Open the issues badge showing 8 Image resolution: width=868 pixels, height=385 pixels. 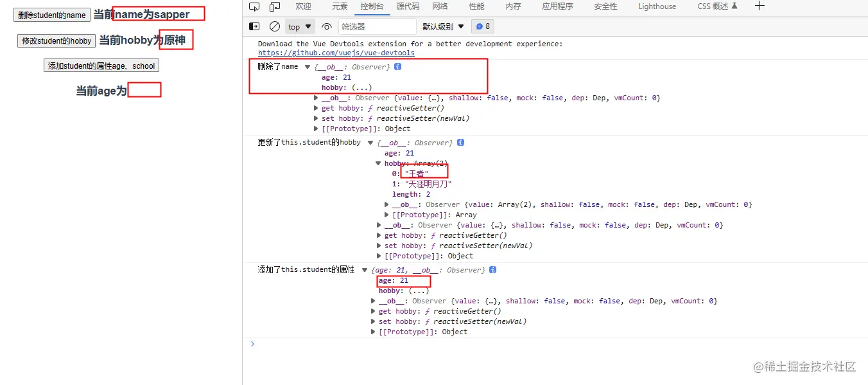pos(483,26)
